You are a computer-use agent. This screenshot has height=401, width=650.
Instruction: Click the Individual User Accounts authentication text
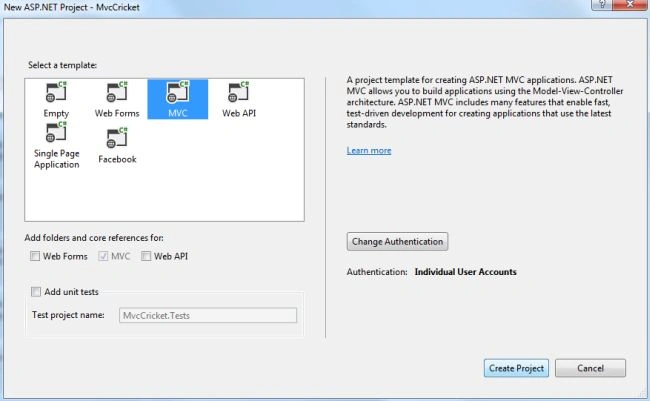[466, 272]
